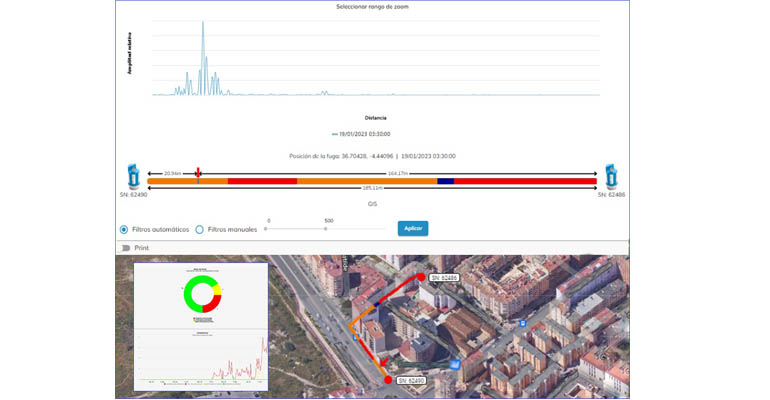The height and width of the screenshot is (400, 770).
Task: Click the red sensor dot next to SN: 62490 on the map
Action: [x=388, y=380]
